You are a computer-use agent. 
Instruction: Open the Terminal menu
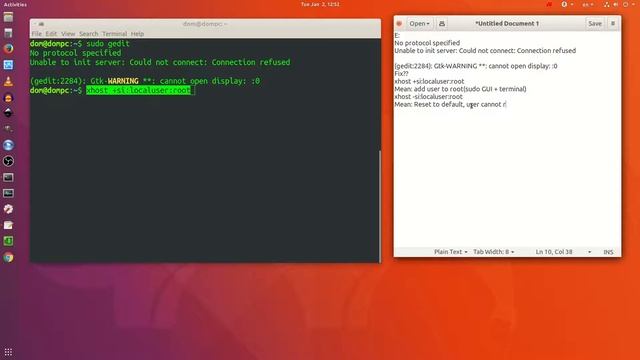(x=114, y=33)
